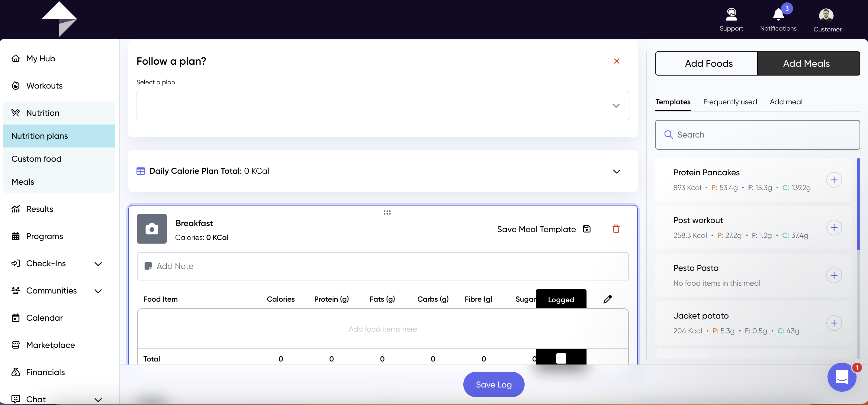Click the Save Meal Template text
Viewport: 868px width, 405px height.
pyautogui.click(x=536, y=229)
